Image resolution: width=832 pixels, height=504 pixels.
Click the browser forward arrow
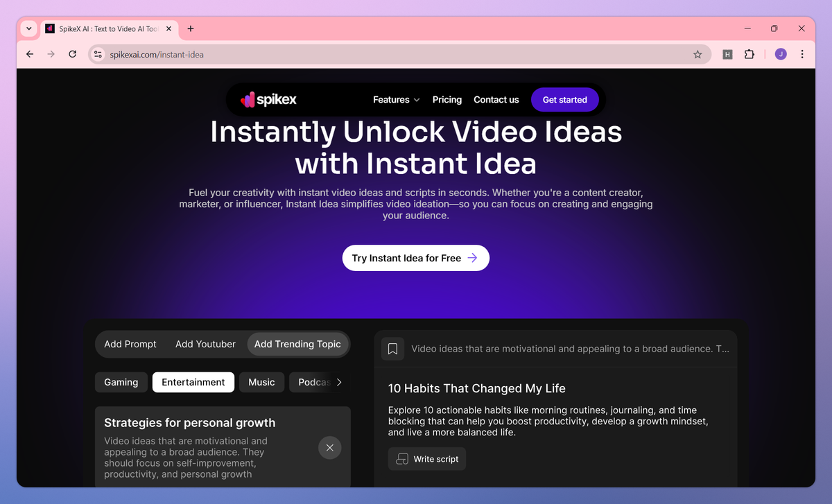tap(51, 54)
